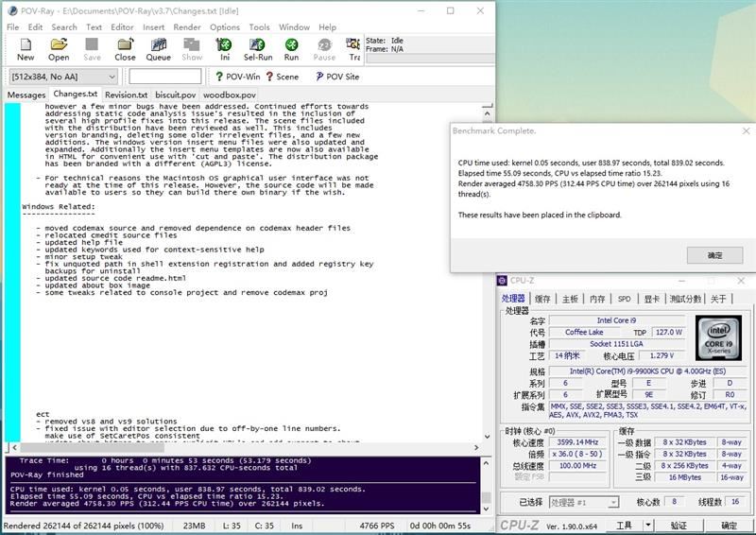Image resolution: width=756 pixels, height=535 pixels.
Task: Click the Sel-Run toolbar icon
Action: click(258, 50)
